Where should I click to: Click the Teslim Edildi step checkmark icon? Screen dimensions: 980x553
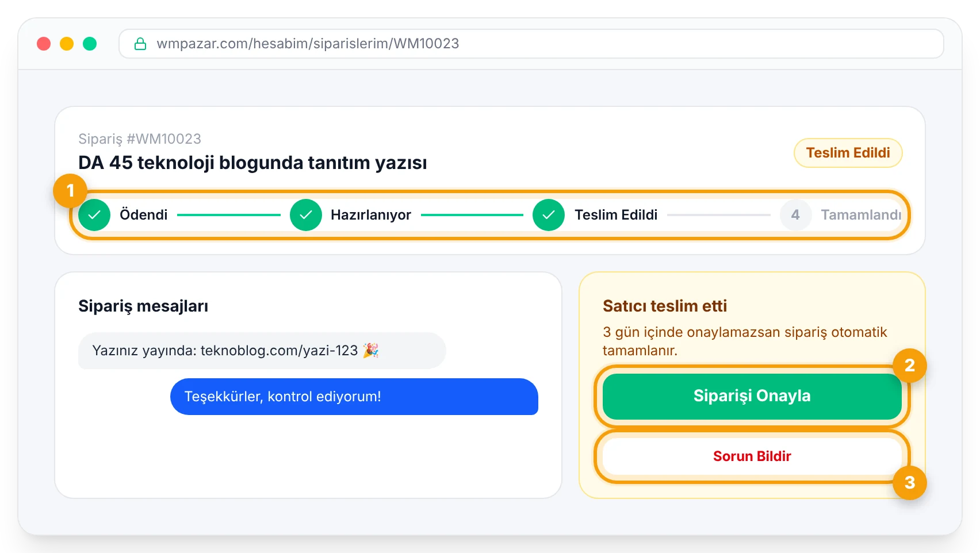[549, 215]
